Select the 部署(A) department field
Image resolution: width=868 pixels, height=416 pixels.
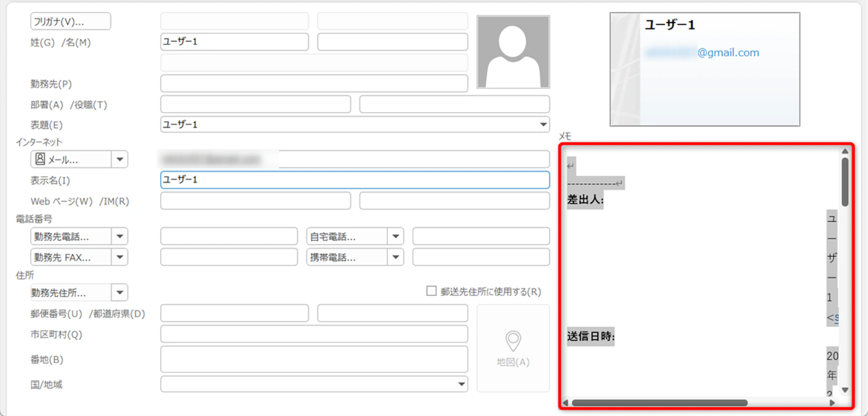pyautogui.click(x=256, y=104)
